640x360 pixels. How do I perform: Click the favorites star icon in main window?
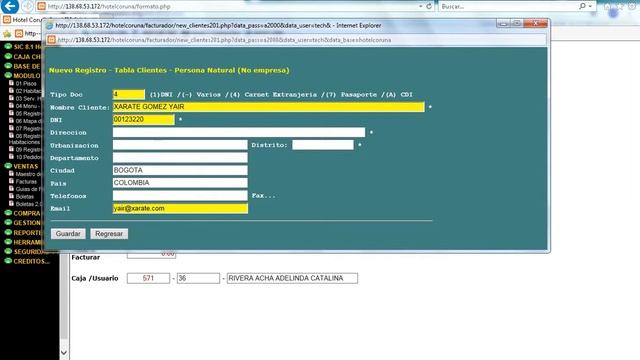click(7, 33)
